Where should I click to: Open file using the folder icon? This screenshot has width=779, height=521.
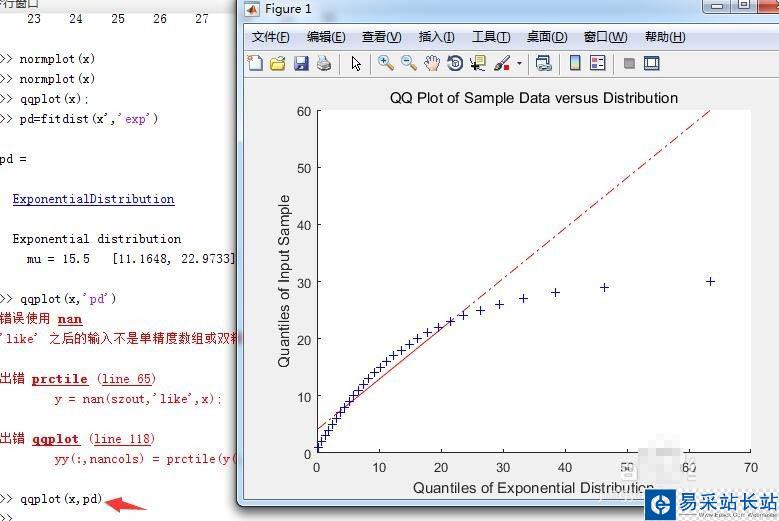tap(278, 64)
